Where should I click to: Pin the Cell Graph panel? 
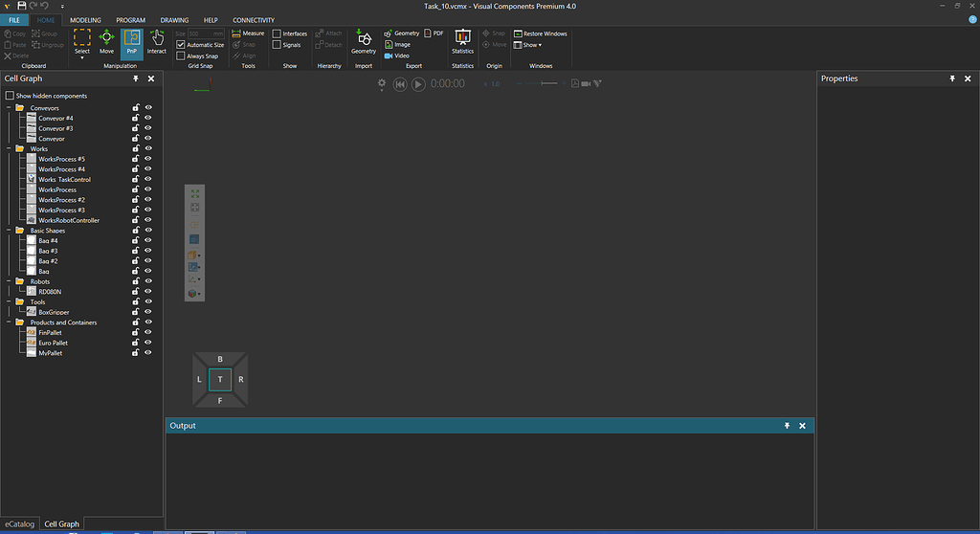pos(136,78)
